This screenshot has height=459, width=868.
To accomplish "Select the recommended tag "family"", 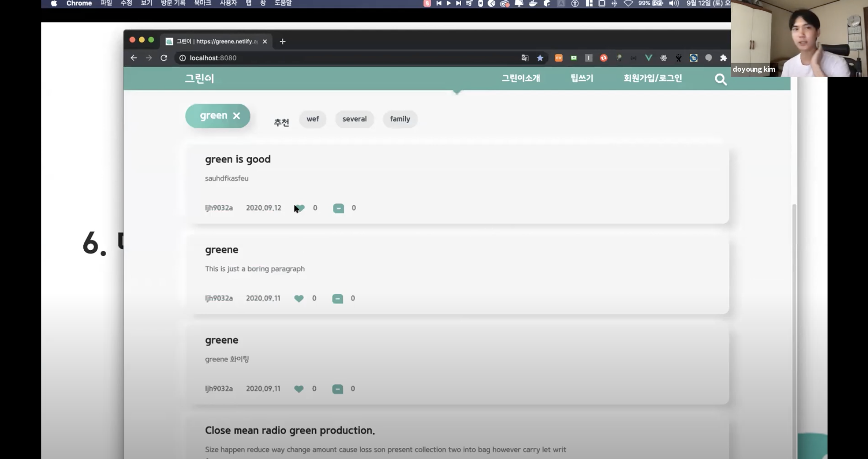I will point(400,119).
